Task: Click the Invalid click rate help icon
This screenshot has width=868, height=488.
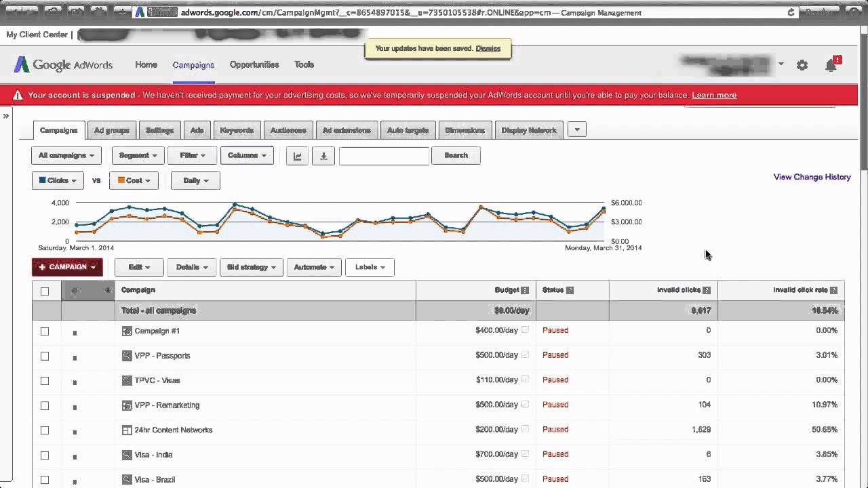Action: click(x=833, y=290)
